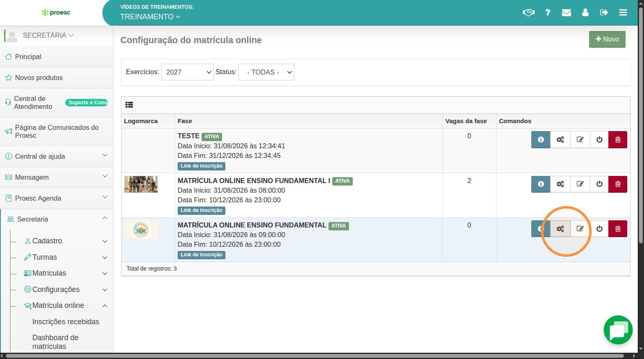Click the logout arrow icon in header

604,13
